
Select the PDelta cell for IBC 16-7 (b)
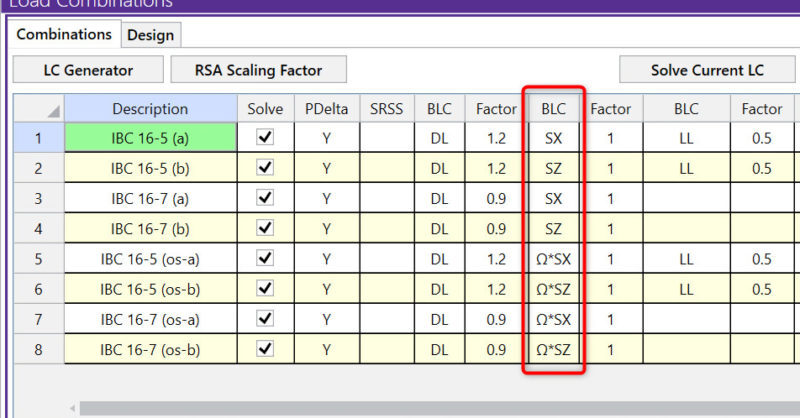pyautogui.click(x=326, y=229)
